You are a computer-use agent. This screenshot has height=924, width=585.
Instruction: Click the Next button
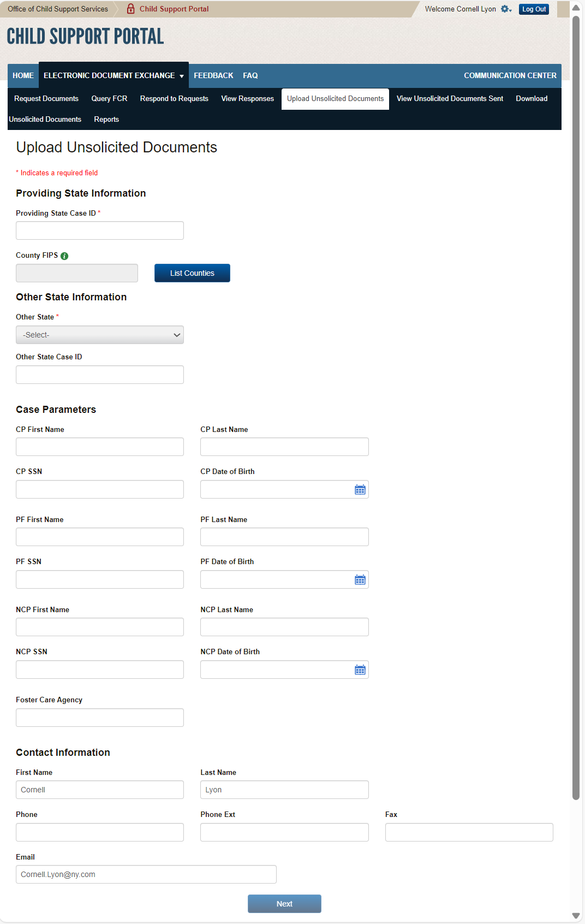pos(284,904)
